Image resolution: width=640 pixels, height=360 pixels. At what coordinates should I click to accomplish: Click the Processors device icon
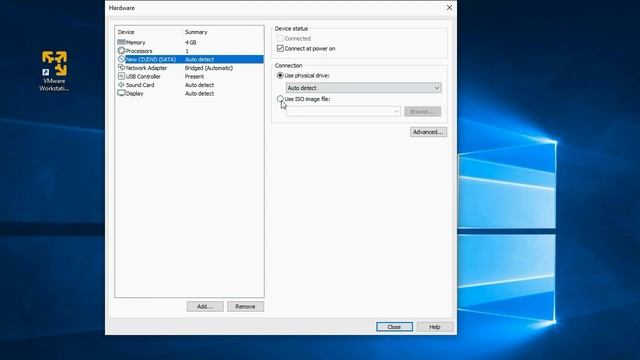click(121, 51)
